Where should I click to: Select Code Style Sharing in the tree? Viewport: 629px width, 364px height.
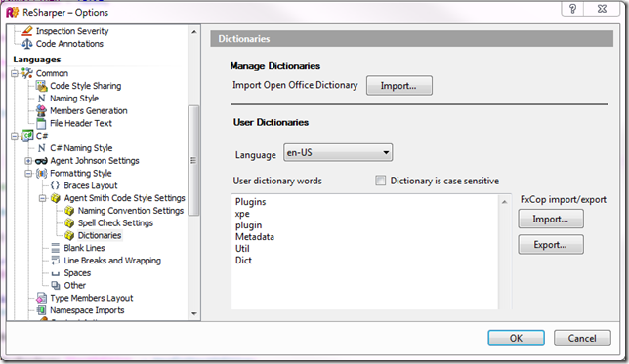coord(85,86)
